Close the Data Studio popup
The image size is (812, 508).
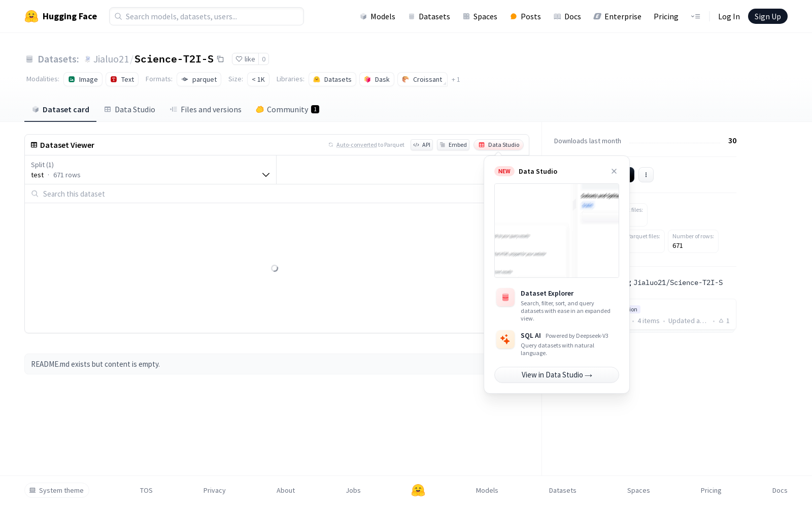point(614,171)
